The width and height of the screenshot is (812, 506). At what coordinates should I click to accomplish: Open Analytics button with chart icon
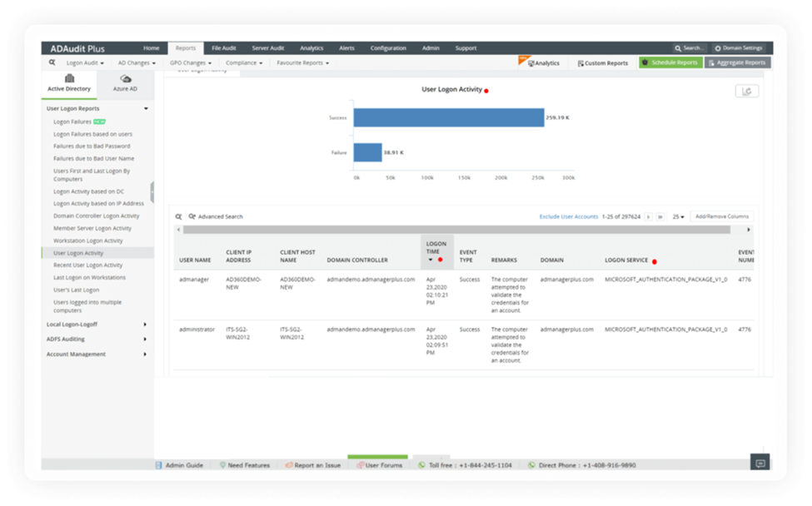tap(543, 62)
